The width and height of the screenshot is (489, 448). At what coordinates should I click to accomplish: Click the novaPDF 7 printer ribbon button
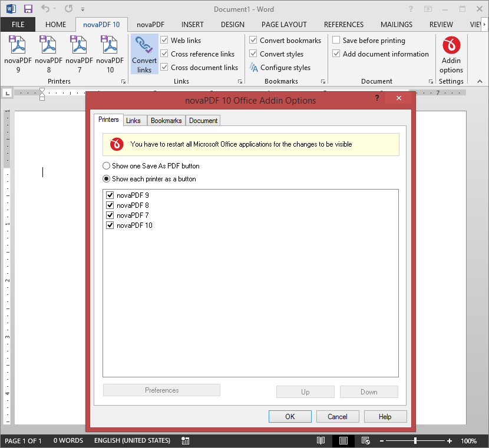click(79, 54)
